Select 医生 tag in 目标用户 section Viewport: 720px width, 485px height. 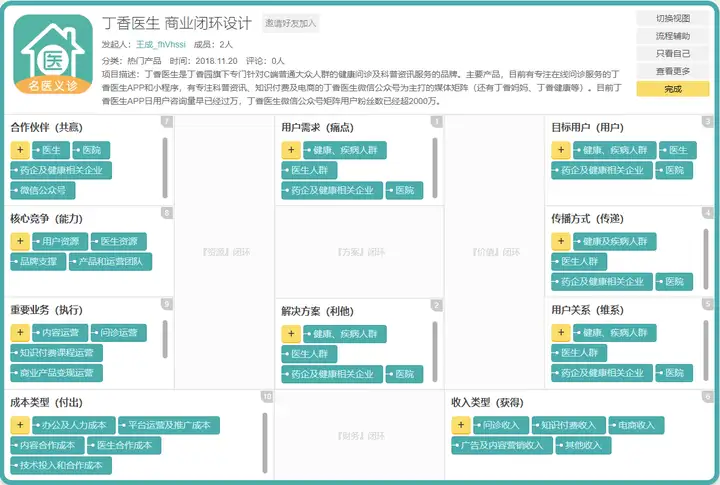(x=678, y=150)
